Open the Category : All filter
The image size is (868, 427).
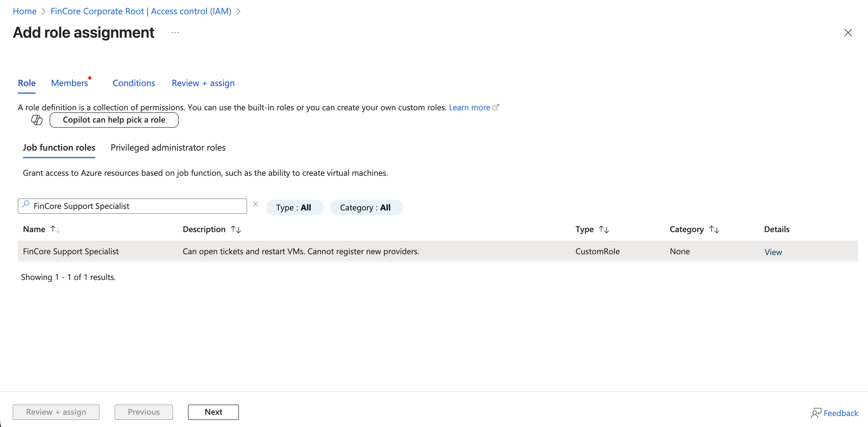click(x=366, y=208)
